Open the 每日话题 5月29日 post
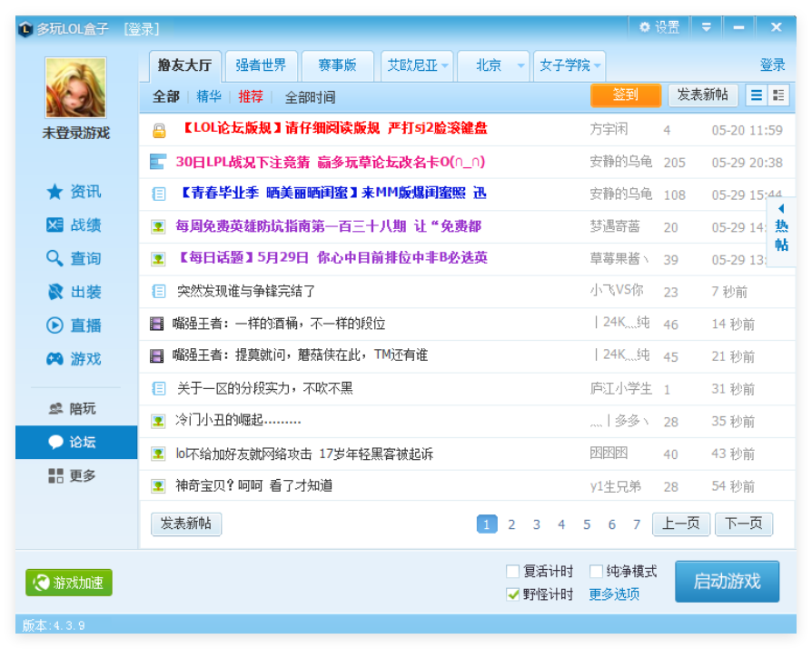 pos(332,257)
